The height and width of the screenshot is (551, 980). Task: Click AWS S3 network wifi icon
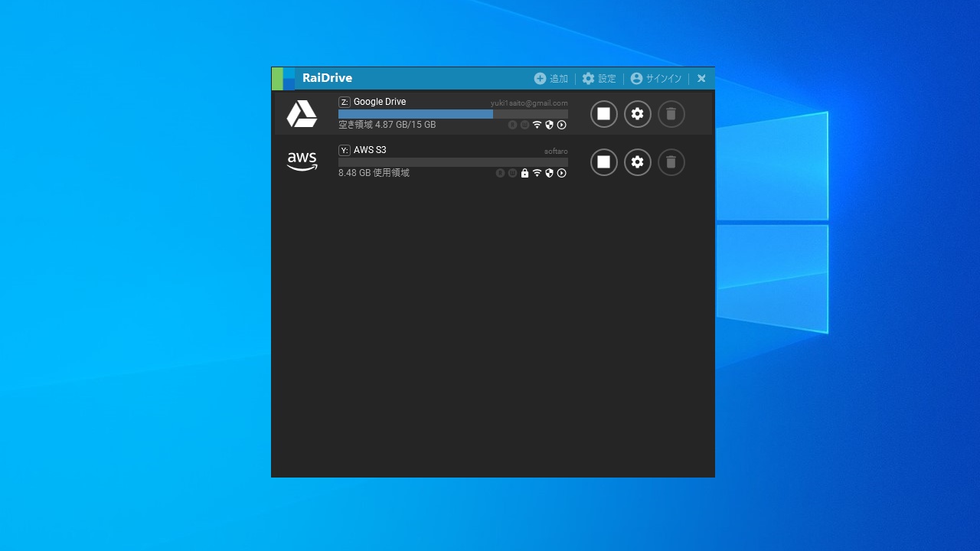click(537, 173)
